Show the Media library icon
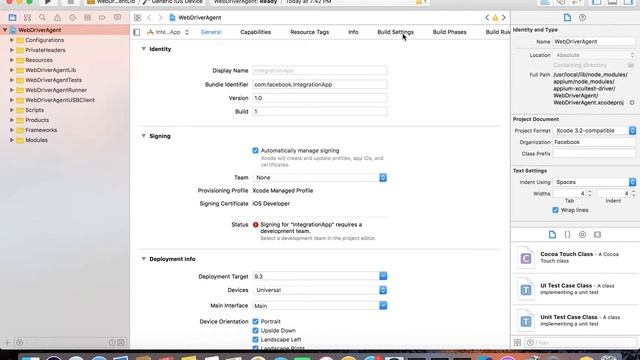This screenshot has width=640, height=360. click(598, 235)
